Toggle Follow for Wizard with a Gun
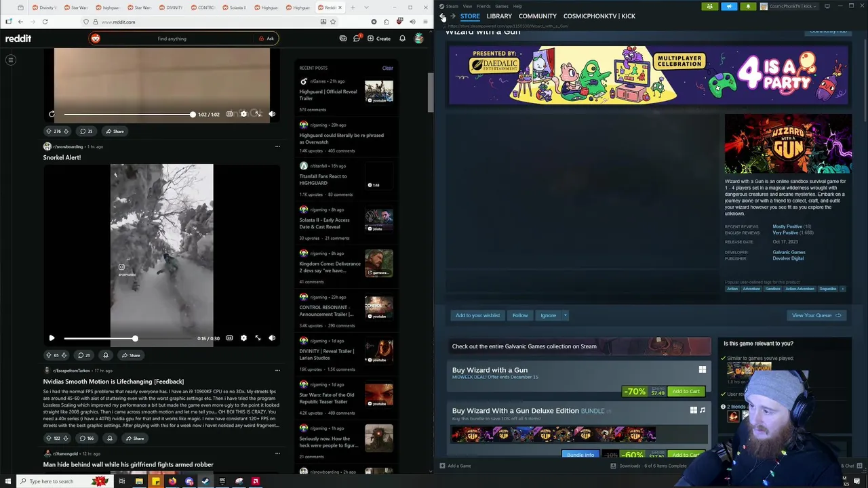This screenshot has width=868, height=488. pyautogui.click(x=520, y=315)
